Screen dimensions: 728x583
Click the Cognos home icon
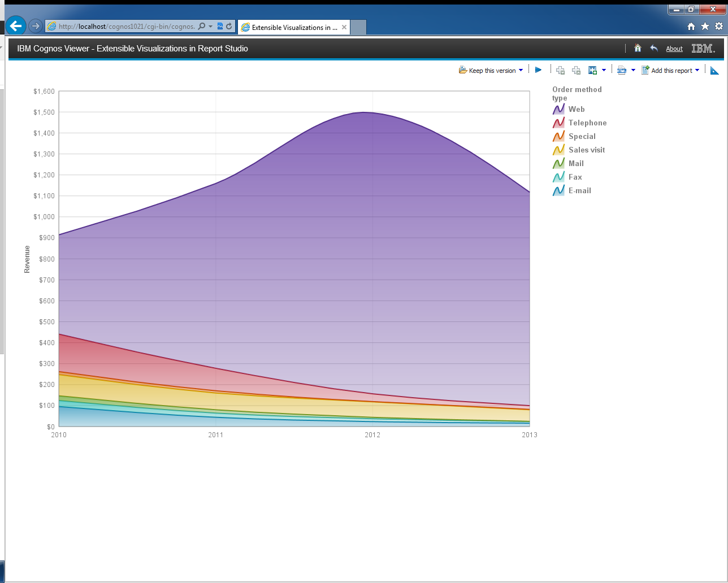tap(638, 49)
